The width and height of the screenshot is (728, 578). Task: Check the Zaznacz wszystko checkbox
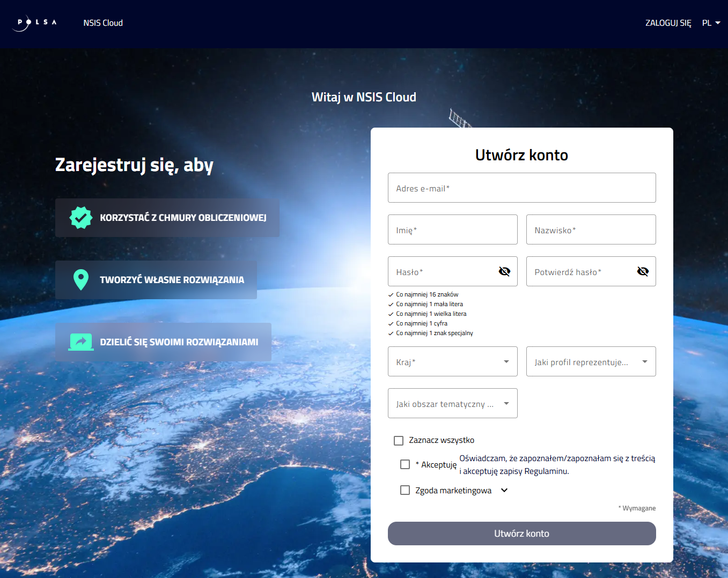coord(399,441)
